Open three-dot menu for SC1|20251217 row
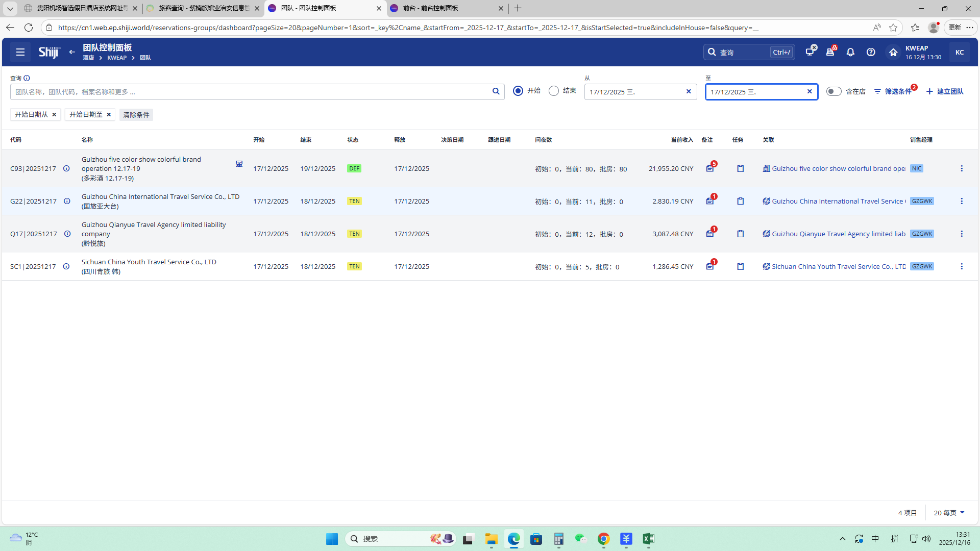This screenshot has width=980, height=551. coord(962,266)
